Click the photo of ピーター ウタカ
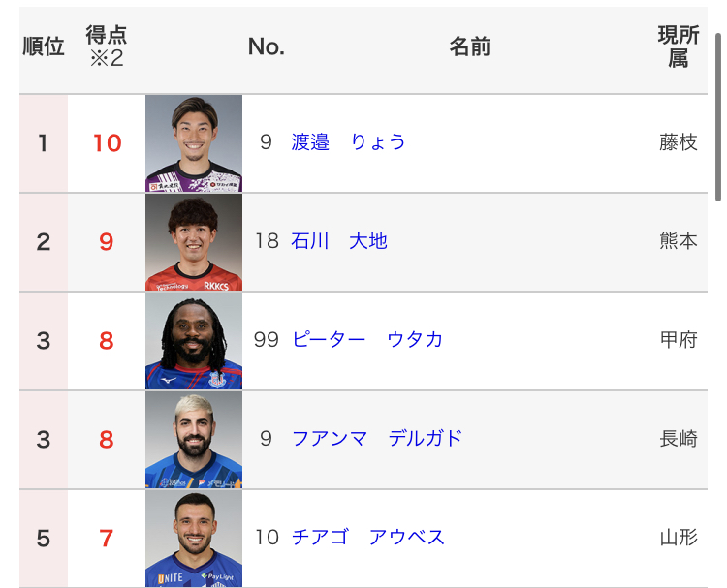727x588 pixels. pyautogui.click(x=194, y=341)
